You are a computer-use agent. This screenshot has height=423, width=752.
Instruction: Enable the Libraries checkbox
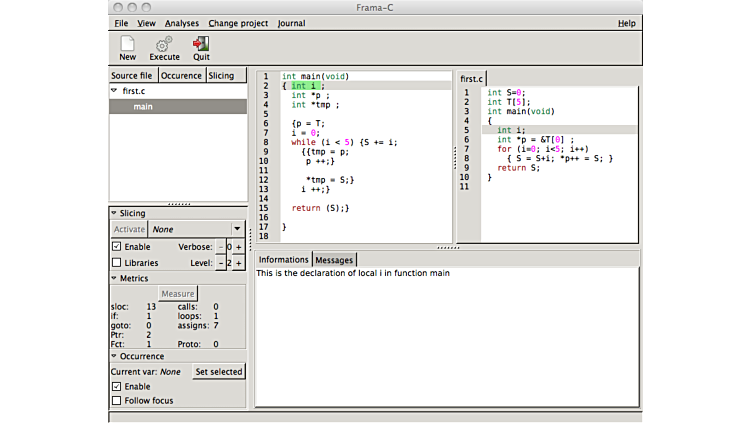pos(117,263)
